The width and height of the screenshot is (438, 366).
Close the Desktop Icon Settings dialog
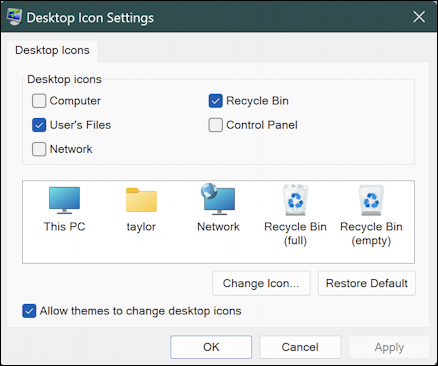coord(419,17)
